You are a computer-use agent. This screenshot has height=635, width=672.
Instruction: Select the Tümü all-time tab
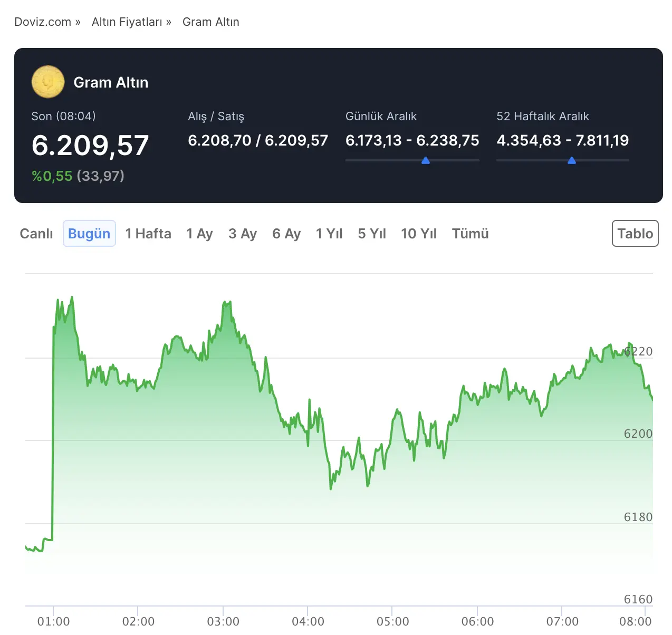pyautogui.click(x=471, y=234)
